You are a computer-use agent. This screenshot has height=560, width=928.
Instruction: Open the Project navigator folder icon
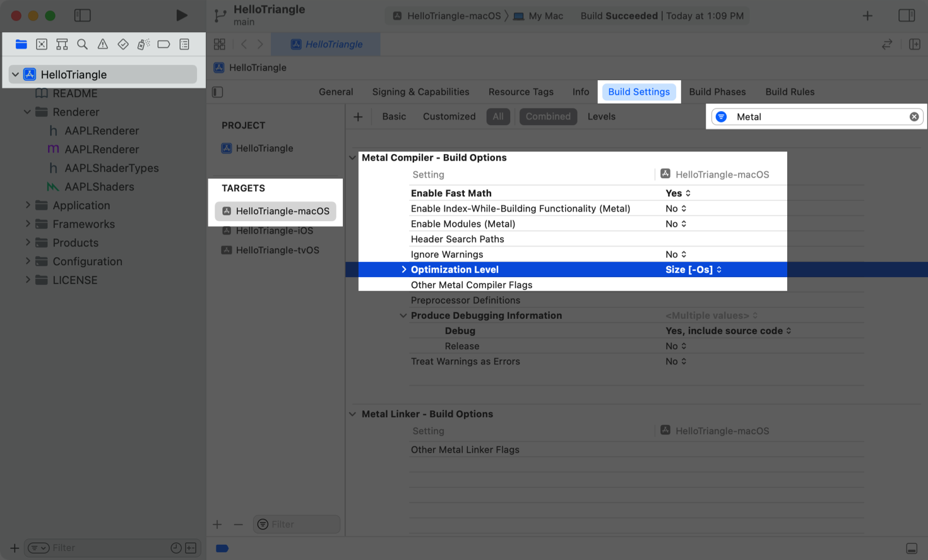(x=21, y=44)
